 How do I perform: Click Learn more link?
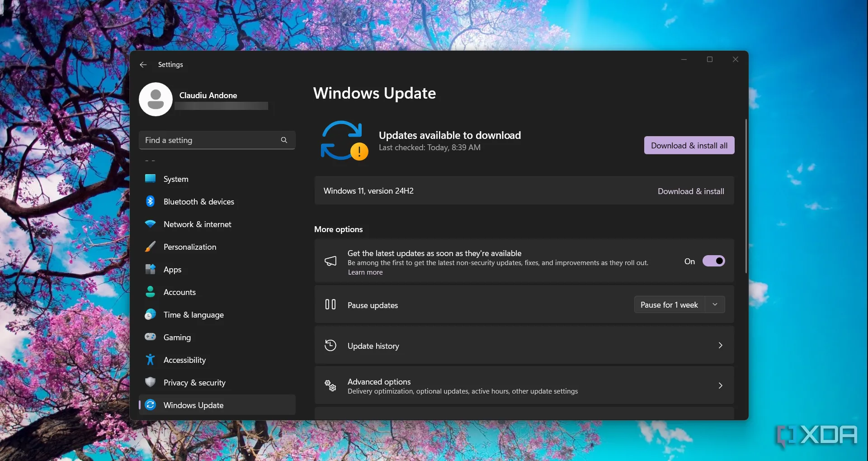click(365, 272)
